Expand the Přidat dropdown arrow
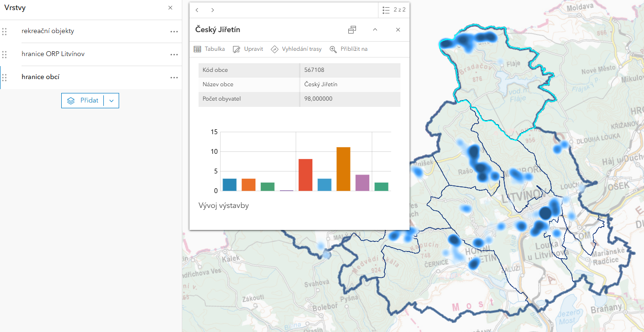The image size is (644, 332). click(x=111, y=101)
